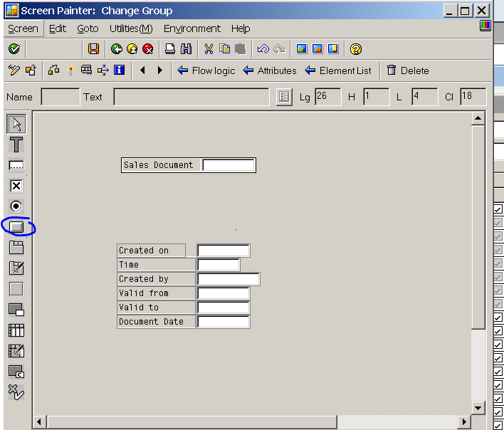Screen dimensions: 504x430
Task: Click in the Text input field
Action: 191,97
